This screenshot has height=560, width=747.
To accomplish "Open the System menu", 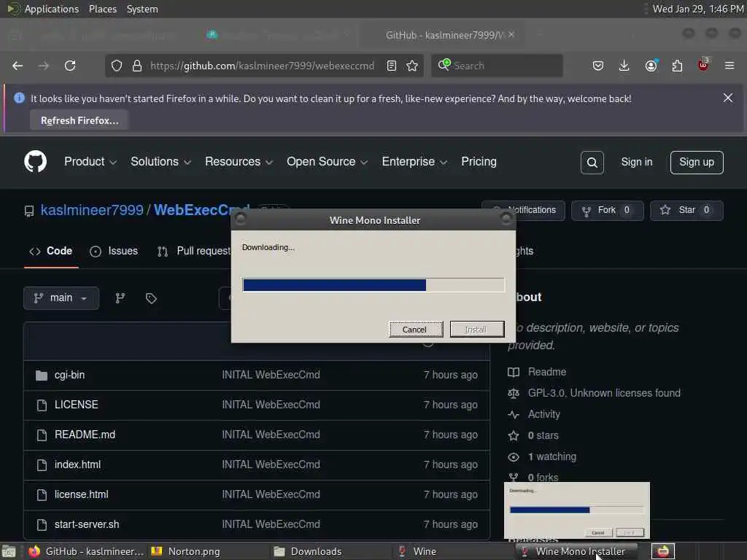I will click(142, 9).
